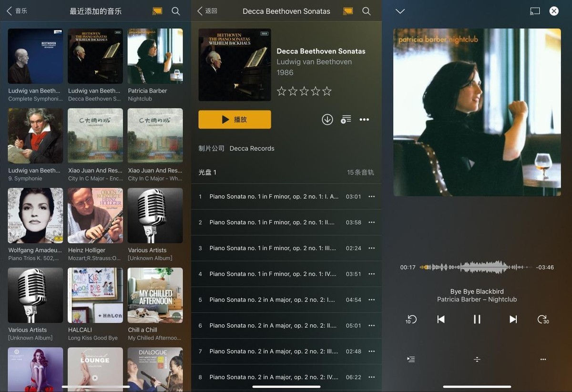This screenshot has width=572, height=392.
Task: Select track 8 Piano Sonata no. 2: IV
Action: (x=286, y=377)
